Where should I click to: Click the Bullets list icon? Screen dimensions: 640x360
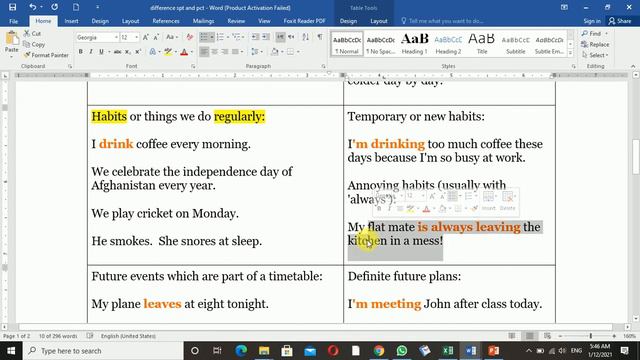[x=204, y=37]
